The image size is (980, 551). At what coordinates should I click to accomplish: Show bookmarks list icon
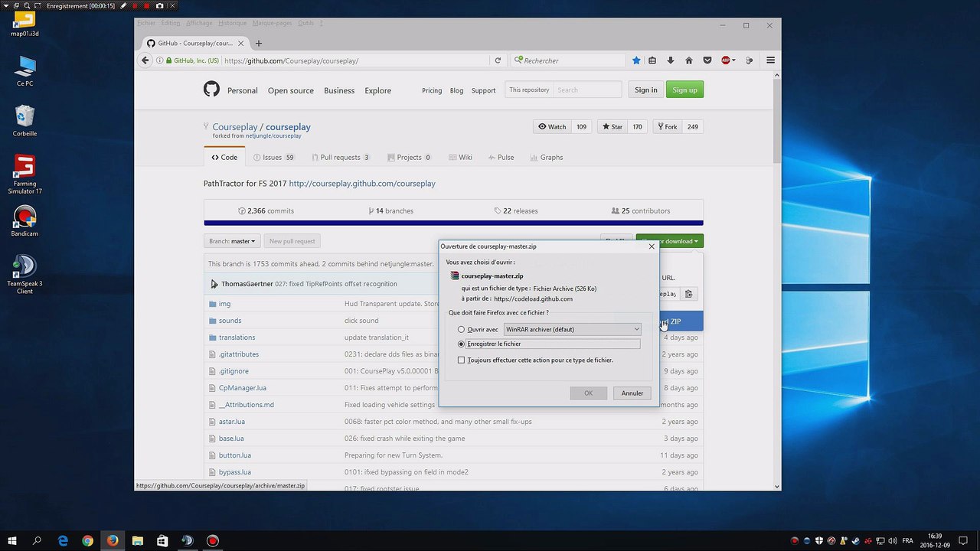click(652, 60)
